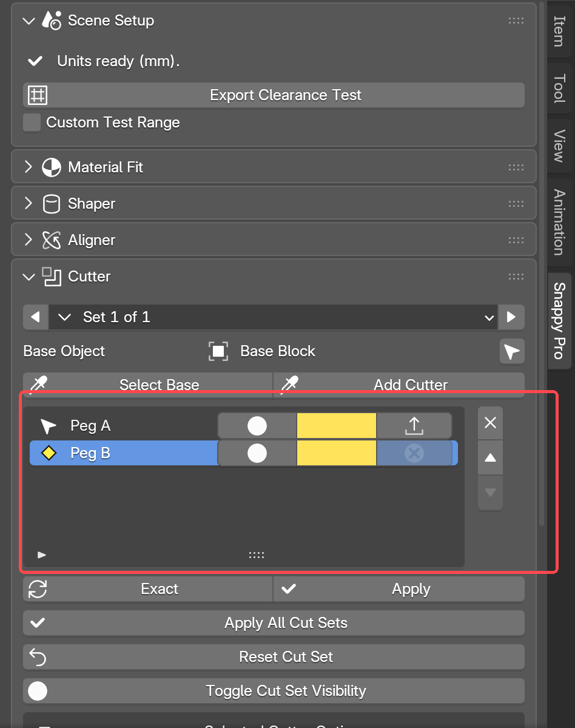
Task: Go to previous cut set arrow
Action: coord(36,317)
